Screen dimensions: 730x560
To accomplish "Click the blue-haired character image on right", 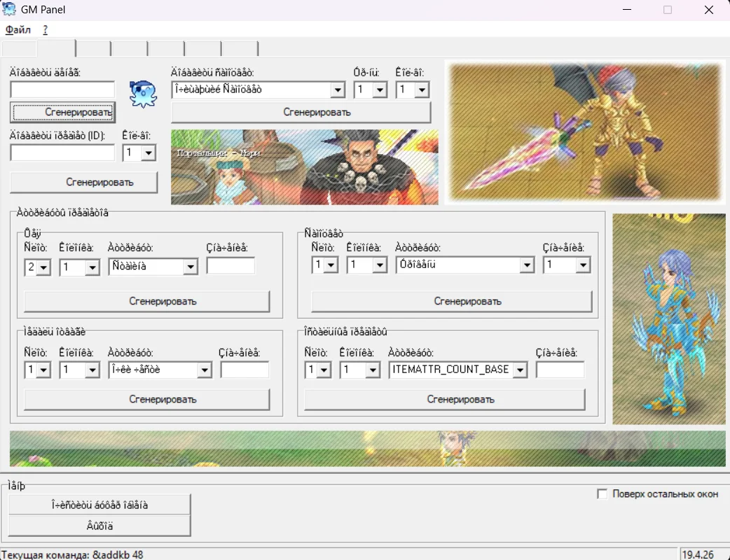I will coord(668,318).
